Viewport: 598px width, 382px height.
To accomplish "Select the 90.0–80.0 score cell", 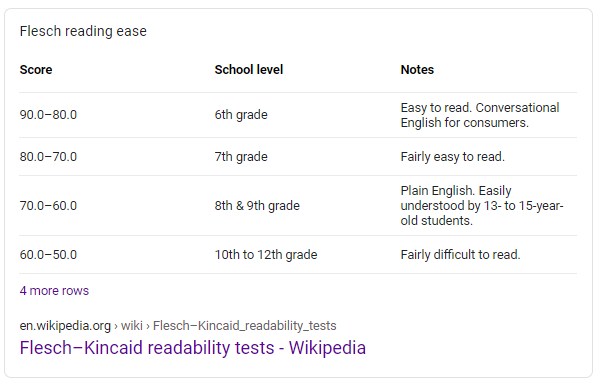I will [x=48, y=115].
